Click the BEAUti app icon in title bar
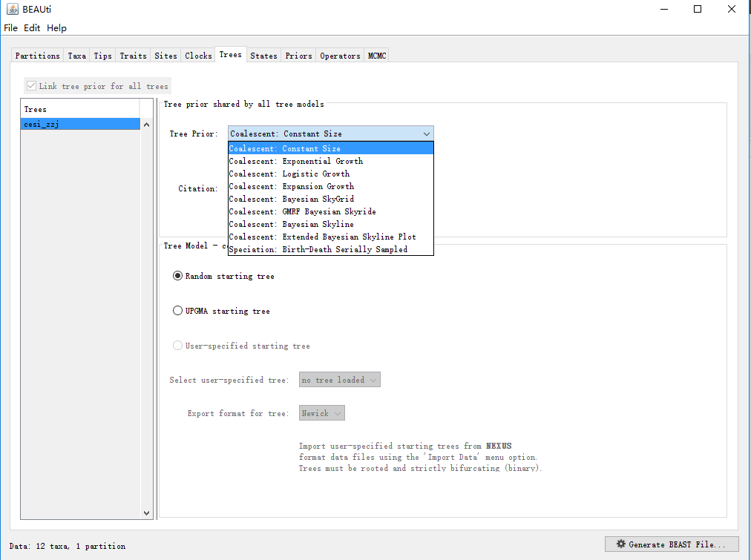Screen dimensions: 751x560 click(12, 9)
